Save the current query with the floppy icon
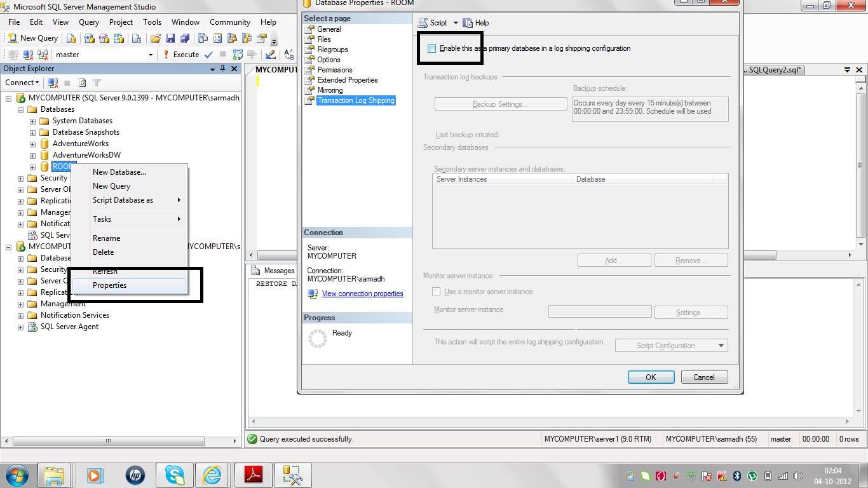Image resolution: width=868 pixels, height=488 pixels. (170, 38)
